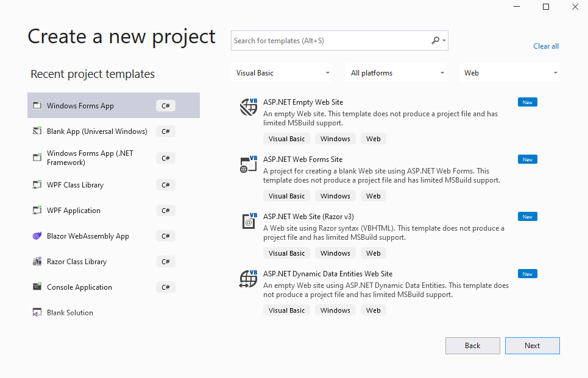Click the C# tag beside Blazor WebAssembly App
The width and height of the screenshot is (588, 378).
165,236
